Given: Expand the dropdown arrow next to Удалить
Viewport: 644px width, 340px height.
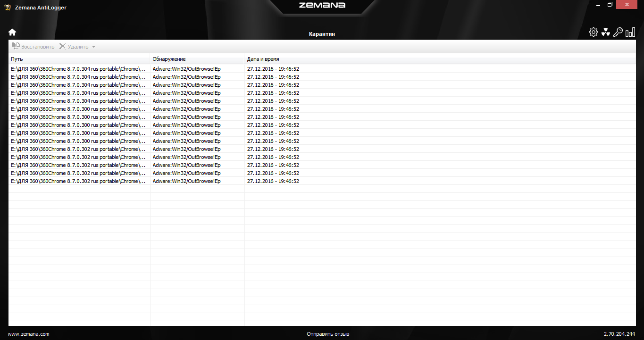Looking at the screenshot, I should [x=93, y=47].
